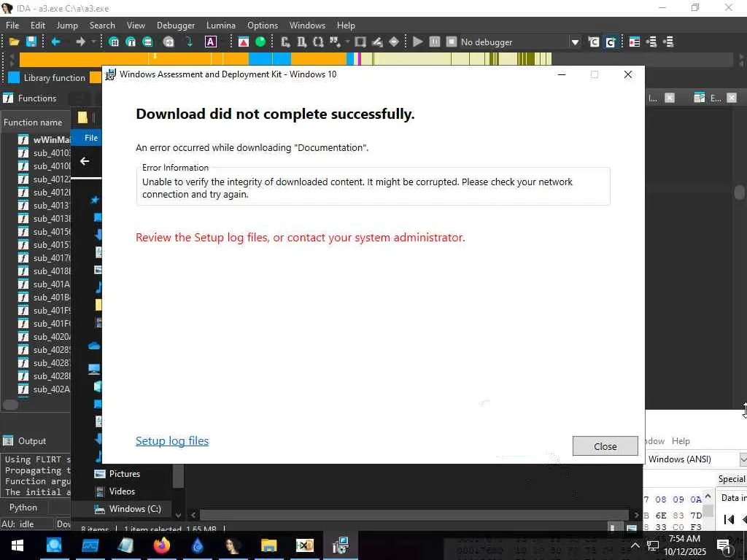Click the Functions list horizontal scrollbar thumb
This screenshot has height=560, width=747.
[x=10, y=405]
